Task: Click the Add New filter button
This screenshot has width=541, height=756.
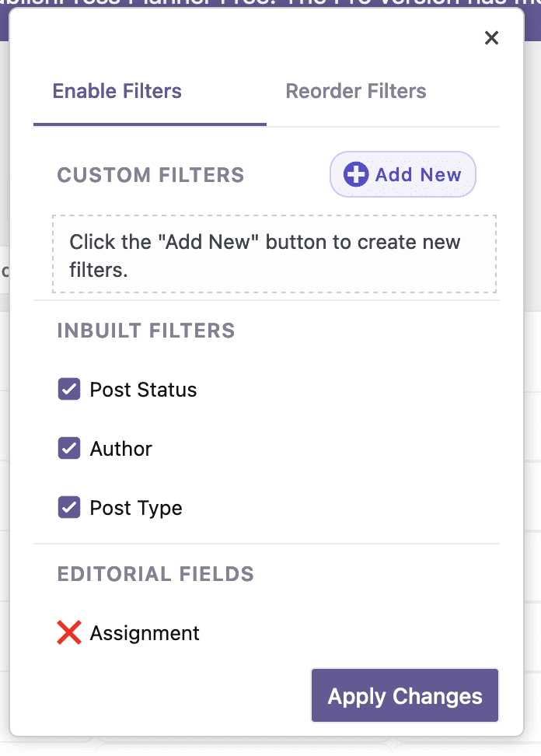Action: pos(403,174)
